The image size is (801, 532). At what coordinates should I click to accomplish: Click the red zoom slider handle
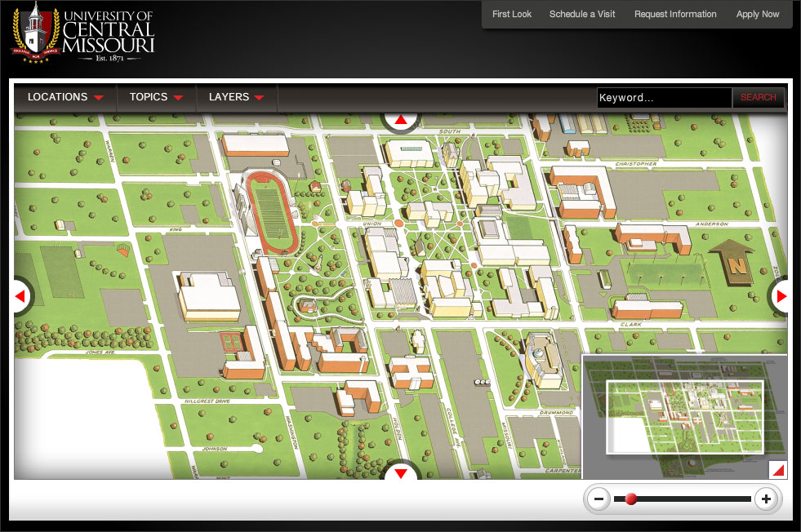pos(630,499)
